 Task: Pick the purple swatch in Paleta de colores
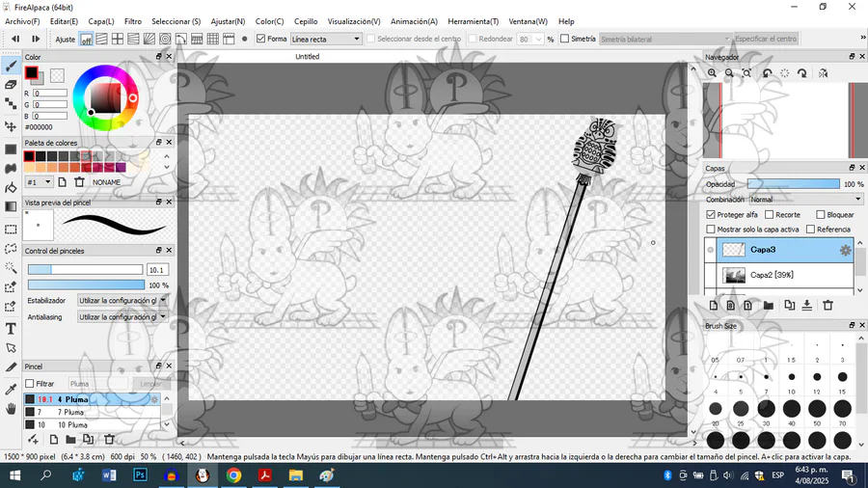[x=121, y=168]
